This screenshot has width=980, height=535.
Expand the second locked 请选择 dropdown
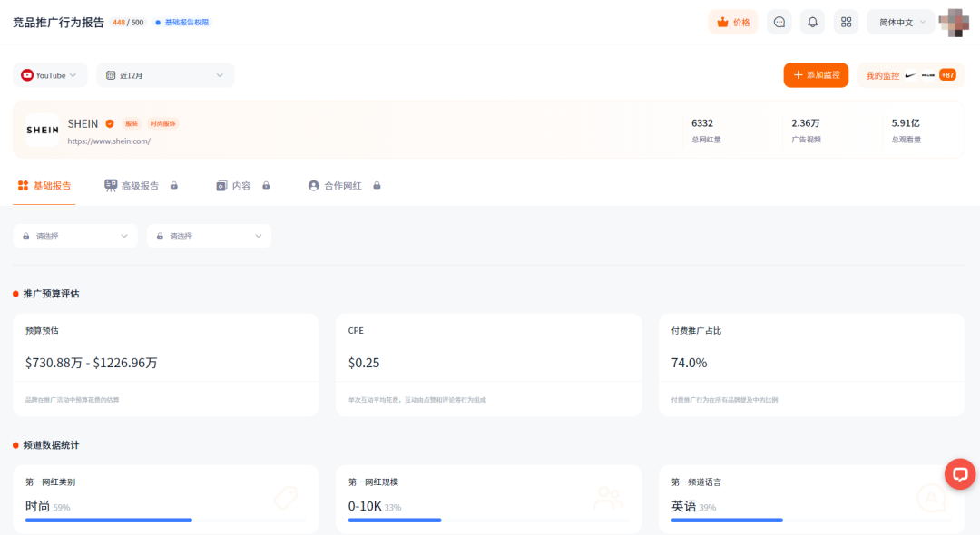tap(209, 236)
